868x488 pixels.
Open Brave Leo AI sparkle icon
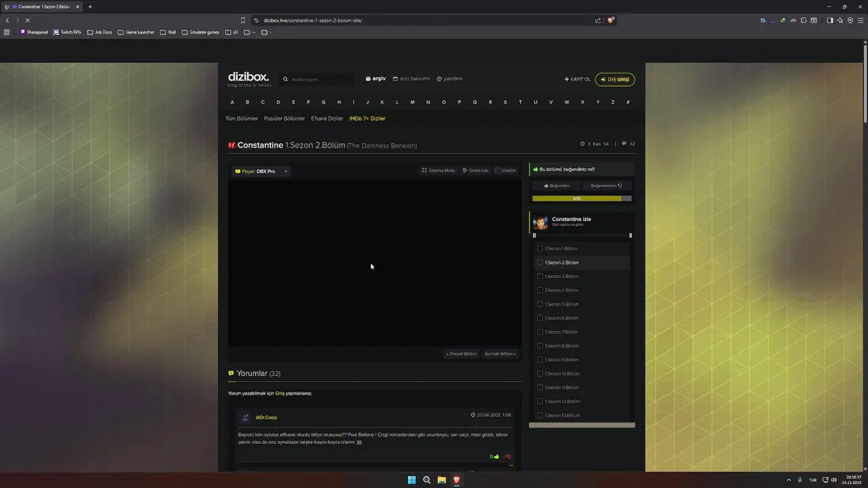pos(840,20)
